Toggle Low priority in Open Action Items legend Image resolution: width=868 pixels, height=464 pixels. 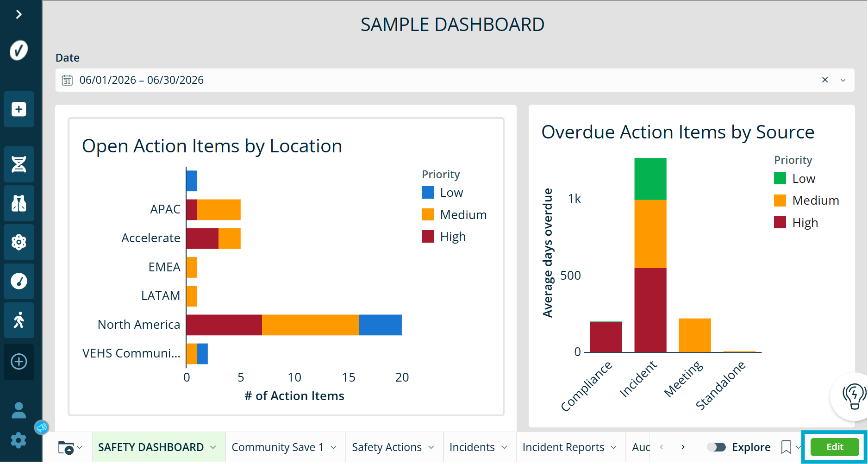[x=443, y=193]
